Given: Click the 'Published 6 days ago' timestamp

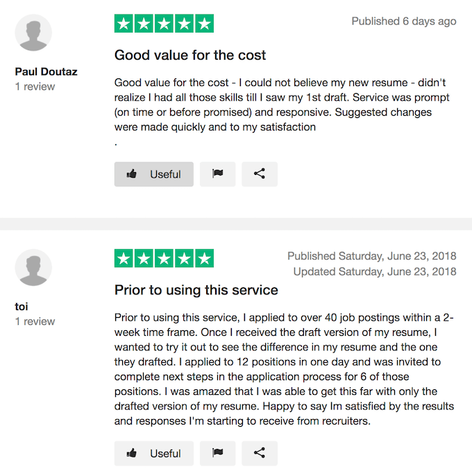Looking at the screenshot, I should tap(403, 21).
